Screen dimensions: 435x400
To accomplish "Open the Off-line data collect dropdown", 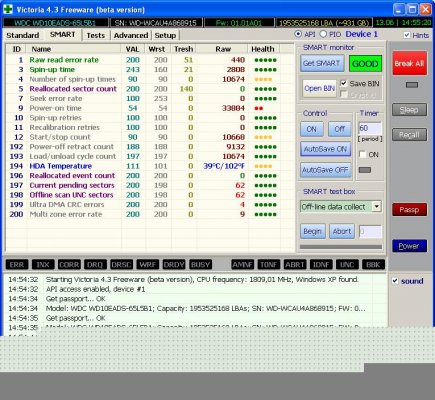I will tap(376, 207).
